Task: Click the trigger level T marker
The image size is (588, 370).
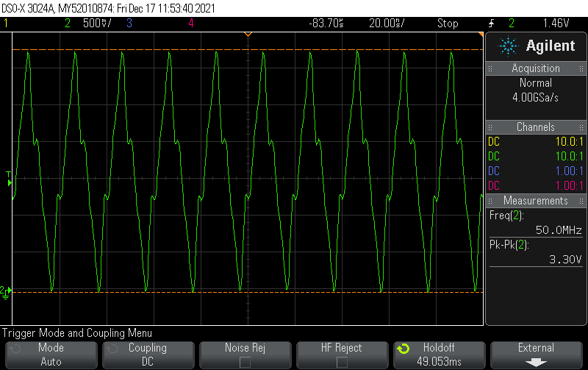Action: pos(9,179)
